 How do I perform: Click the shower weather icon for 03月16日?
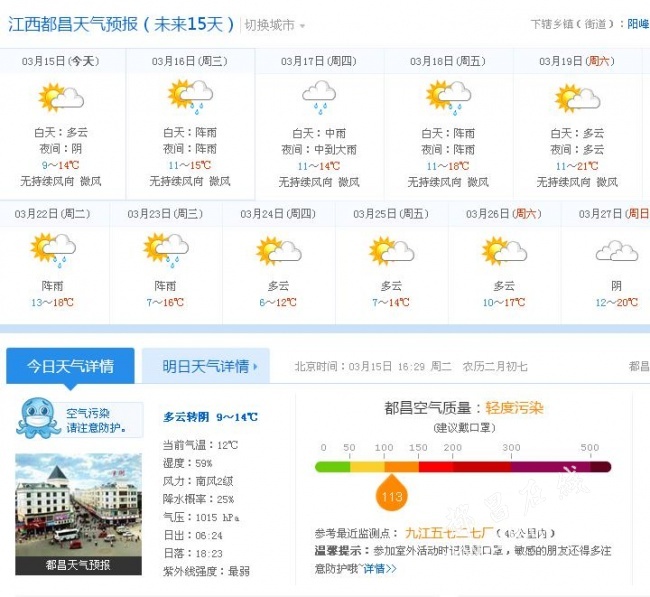[190, 97]
